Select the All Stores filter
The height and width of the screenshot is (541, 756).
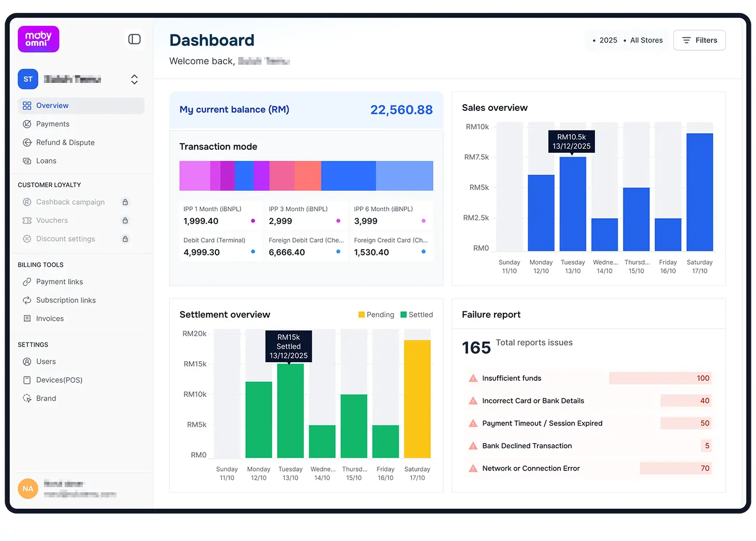(646, 40)
